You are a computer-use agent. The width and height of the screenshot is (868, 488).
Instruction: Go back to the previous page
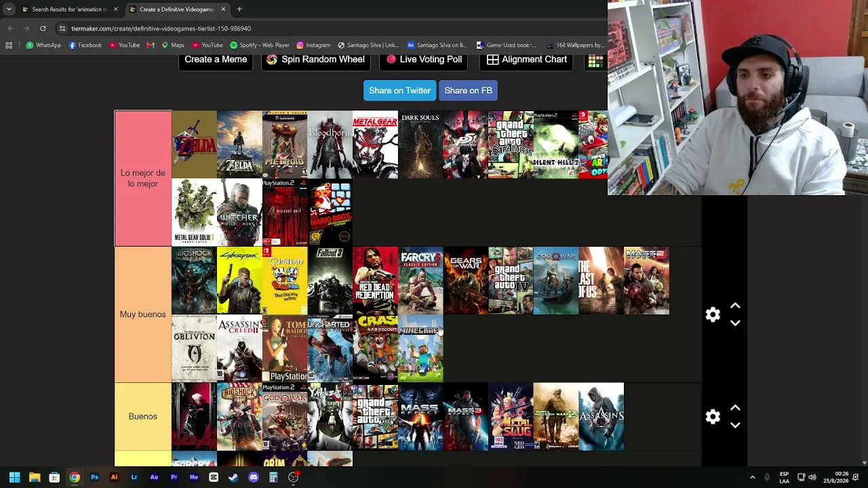[10, 28]
